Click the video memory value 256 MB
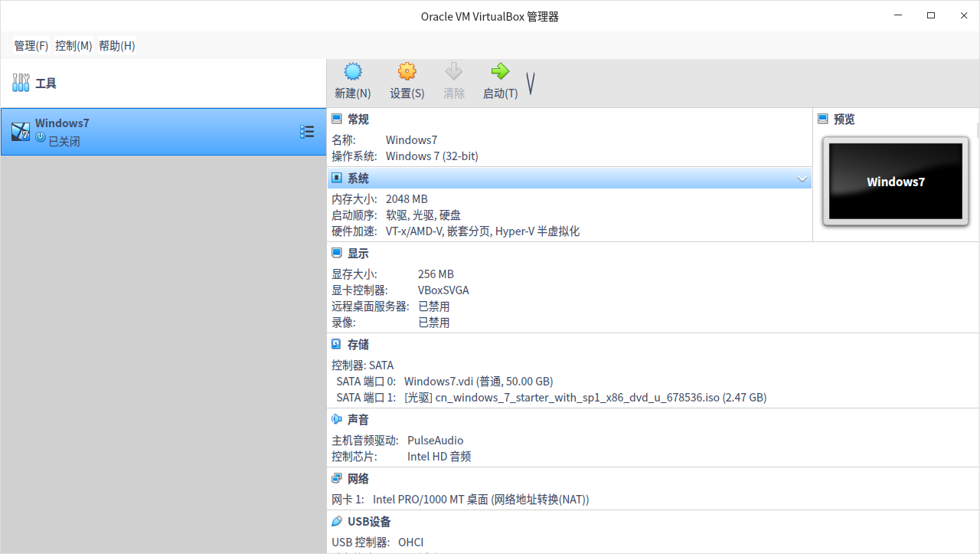This screenshot has height=554, width=980. pos(436,274)
